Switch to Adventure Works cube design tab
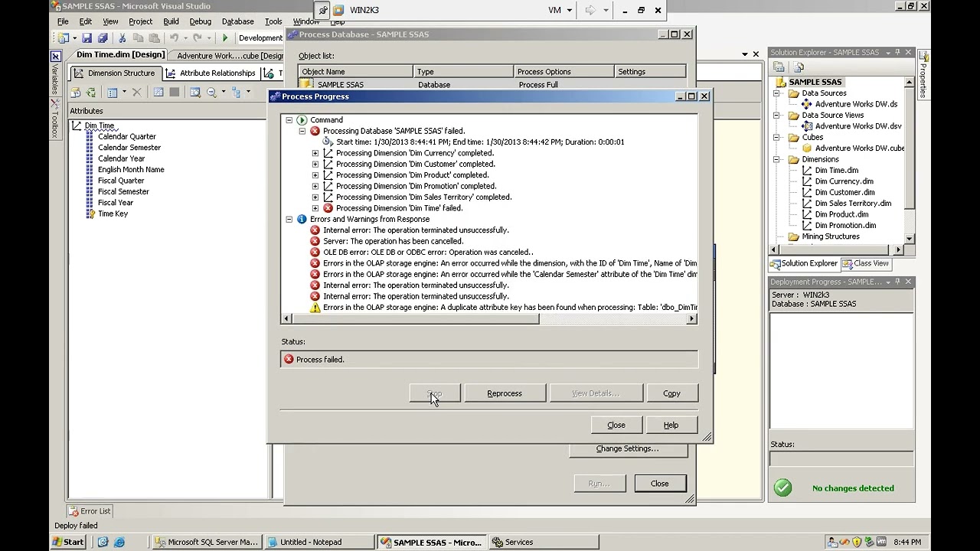Viewport: 980px width, 551px height. click(230, 56)
